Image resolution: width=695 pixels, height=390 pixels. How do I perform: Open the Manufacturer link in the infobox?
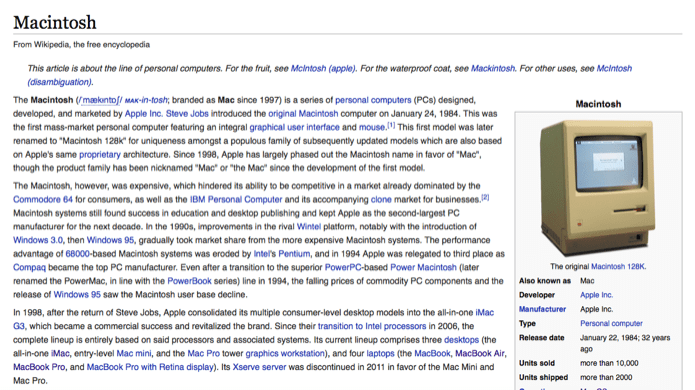click(543, 309)
